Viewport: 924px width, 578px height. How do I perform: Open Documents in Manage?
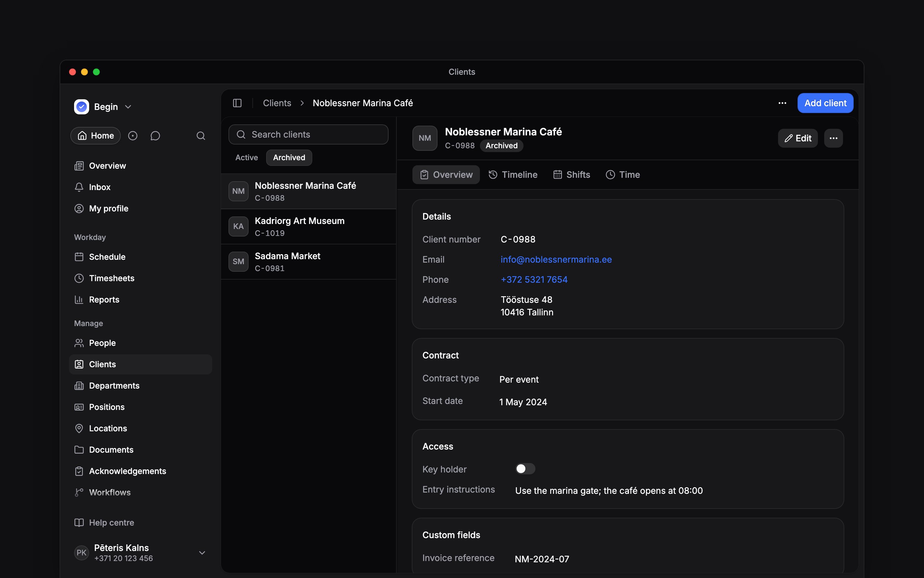(x=141, y=450)
